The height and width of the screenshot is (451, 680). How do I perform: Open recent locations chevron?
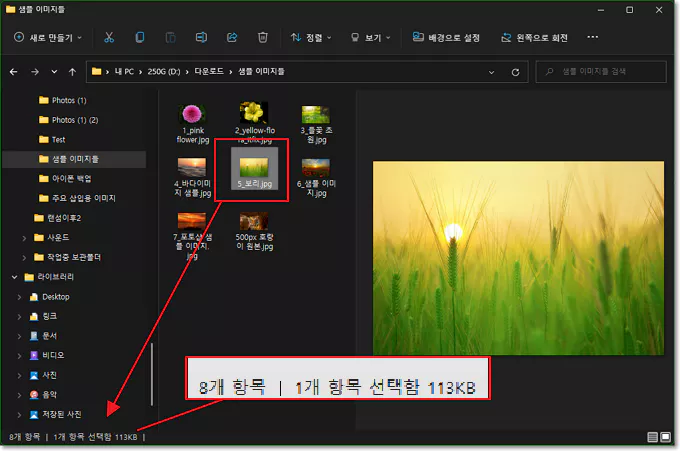54,72
